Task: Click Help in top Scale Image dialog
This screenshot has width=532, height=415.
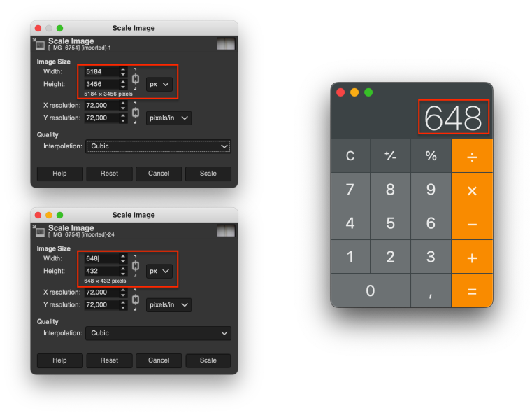Action: (59, 174)
